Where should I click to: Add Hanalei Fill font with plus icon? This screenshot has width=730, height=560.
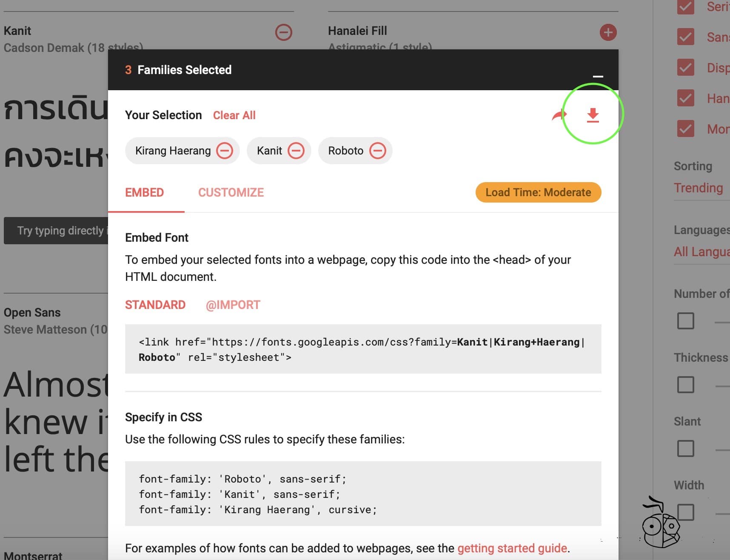pos(608,32)
